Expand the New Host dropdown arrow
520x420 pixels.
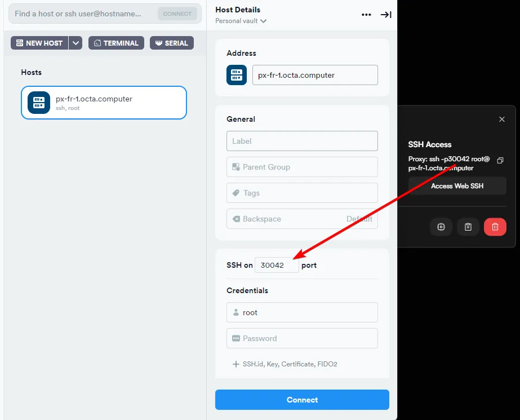point(75,43)
